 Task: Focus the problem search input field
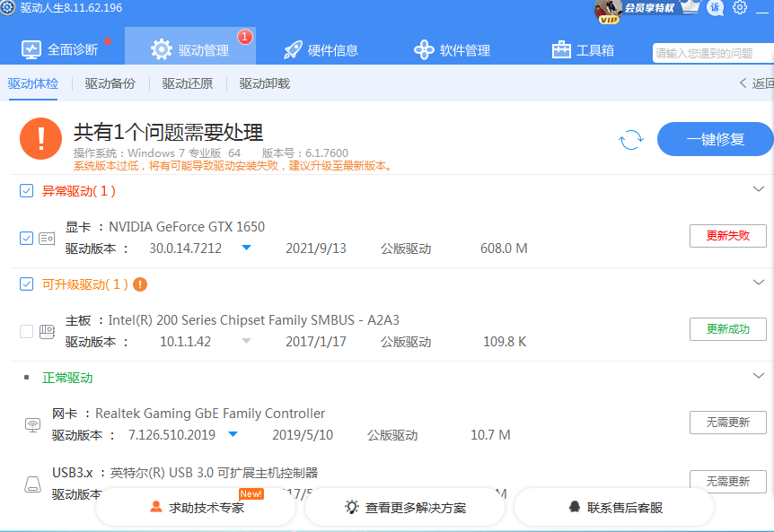713,53
